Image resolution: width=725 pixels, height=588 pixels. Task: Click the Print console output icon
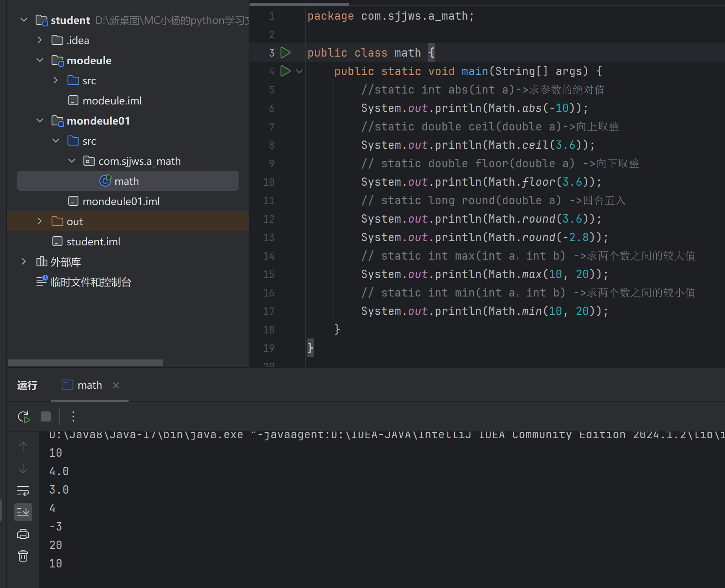(23, 534)
